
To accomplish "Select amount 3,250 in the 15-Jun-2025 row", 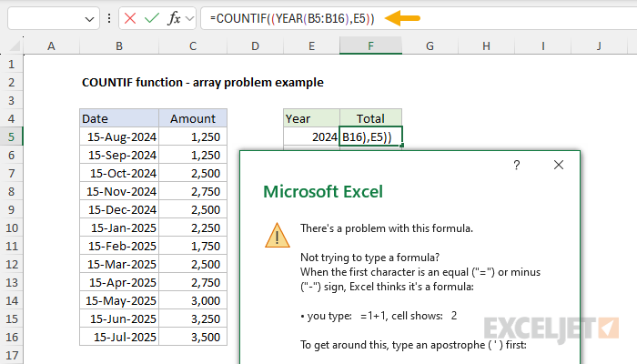I will (x=193, y=318).
